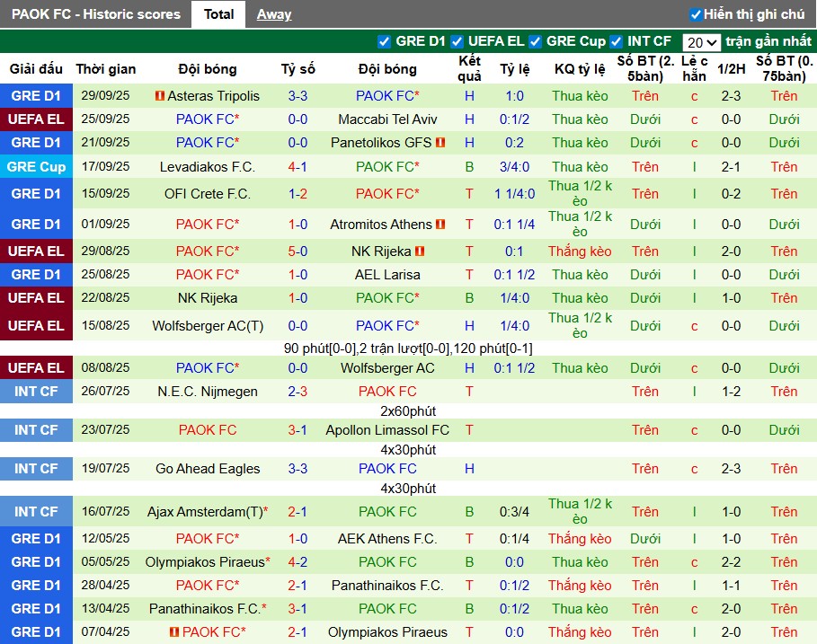The width and height of the screenshot is (817, 644).
Task: Toggle the GRE D1 league filter checkbox
Action: click(x=386, y=41)
